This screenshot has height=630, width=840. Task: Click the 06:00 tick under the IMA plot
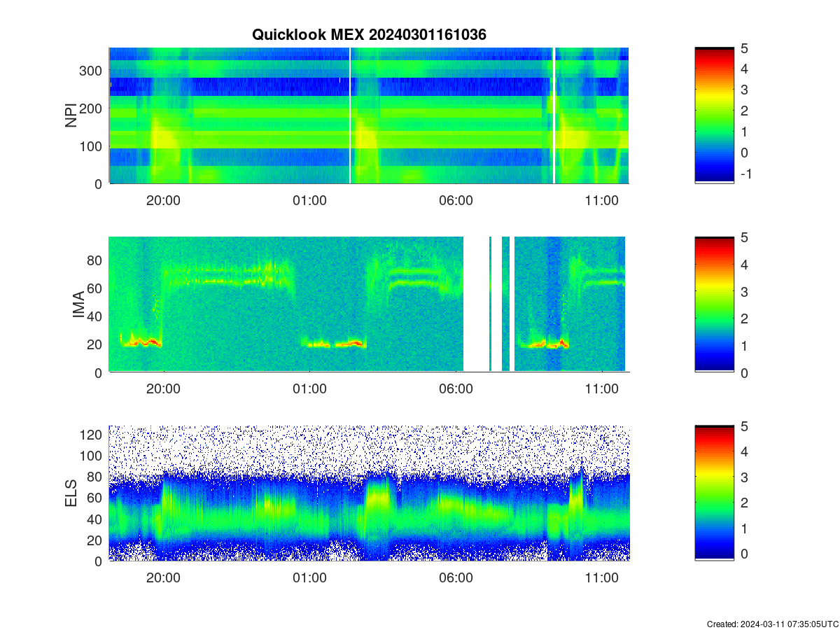(456, 389)
